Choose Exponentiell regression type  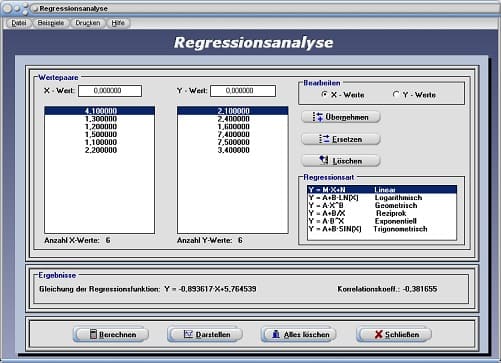click(x=382, y=221)
